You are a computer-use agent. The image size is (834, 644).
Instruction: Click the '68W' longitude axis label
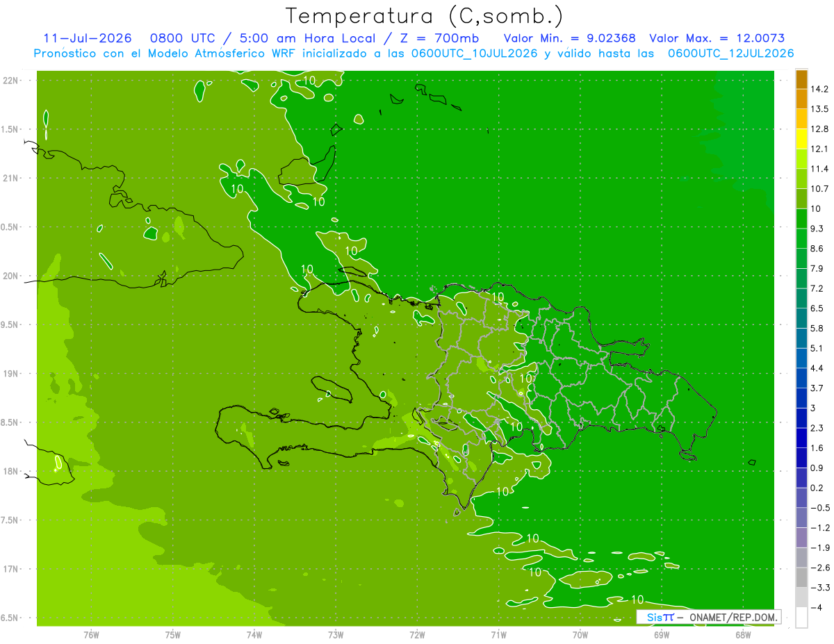tap(744, 634)
